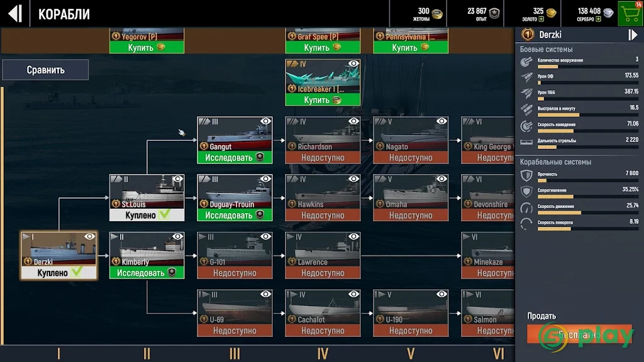The height and width of the screenshot is (362, 644).
Task: Tap the tokens (жетоны) coin icon
Action: (x=438, y=14)
